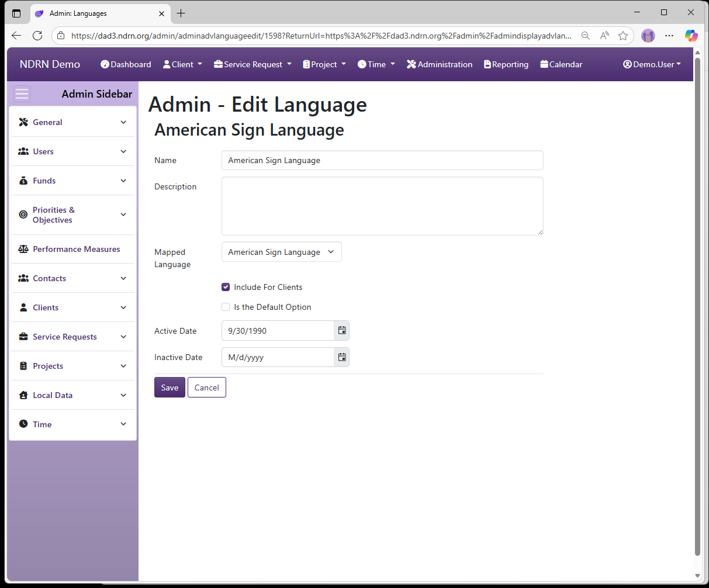Expand the Priorities & Objectives section
The height and width of the screenshot is (588, 709).
pyautogui.click(x=123, y=215)
